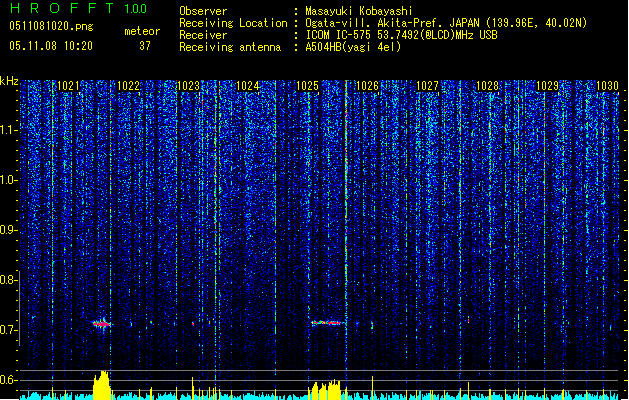Image resolution: width=629 pixels, height=400 pixels.
Task: Click the 'Observer' field label
Action: tap(203, 11)
